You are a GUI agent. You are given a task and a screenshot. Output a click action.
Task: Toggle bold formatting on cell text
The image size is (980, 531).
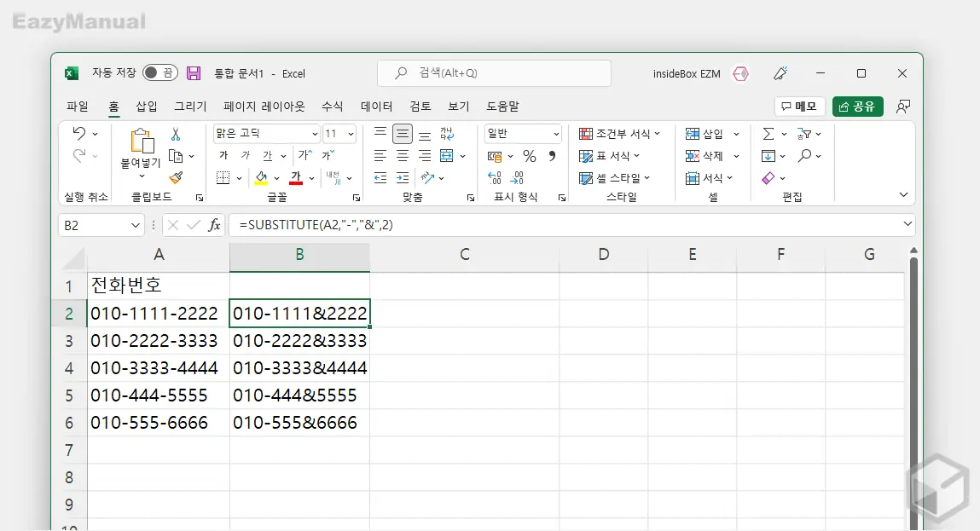pos(223,155)
